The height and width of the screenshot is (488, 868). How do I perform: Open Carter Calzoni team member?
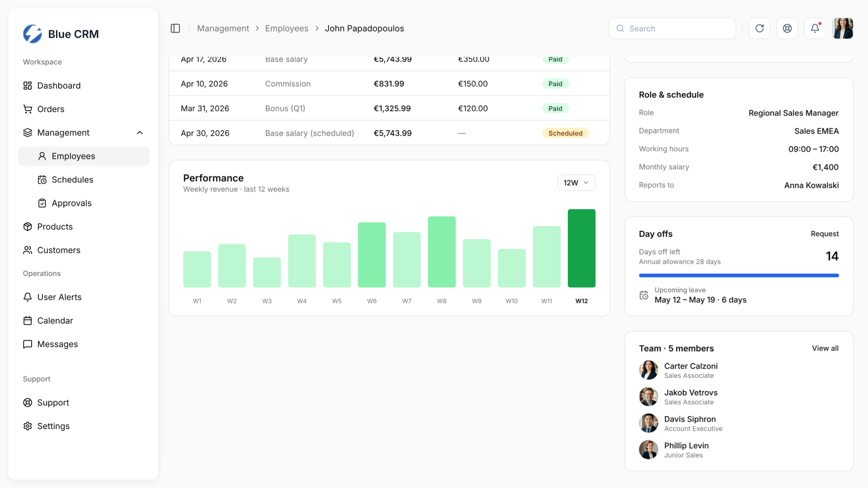pyautogui.click(x=739, y=370)
